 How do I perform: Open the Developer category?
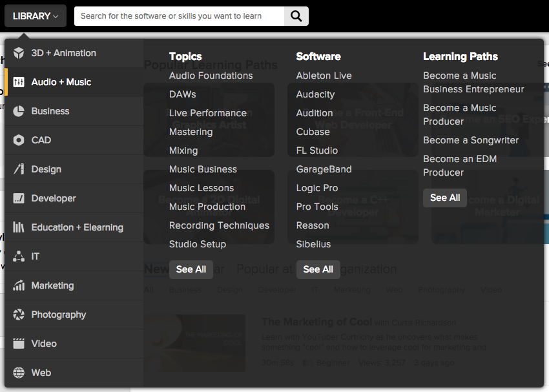[x=74, y=198]
